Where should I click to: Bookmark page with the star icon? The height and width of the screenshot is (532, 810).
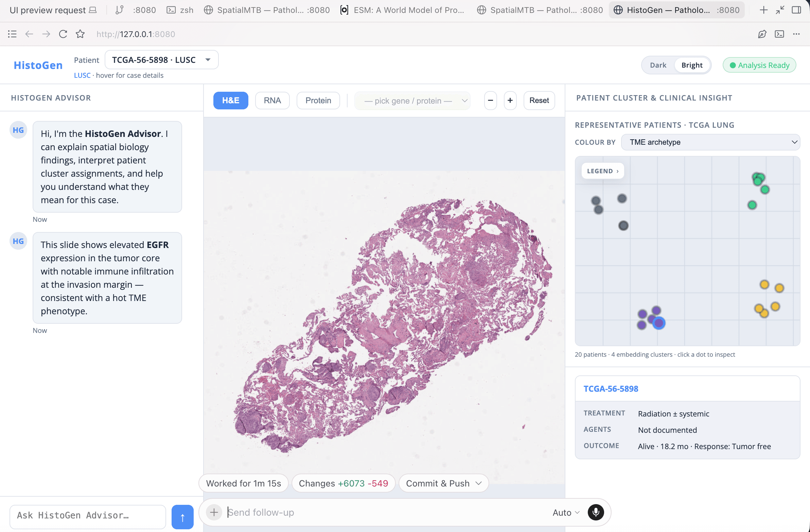pos(80,34)
